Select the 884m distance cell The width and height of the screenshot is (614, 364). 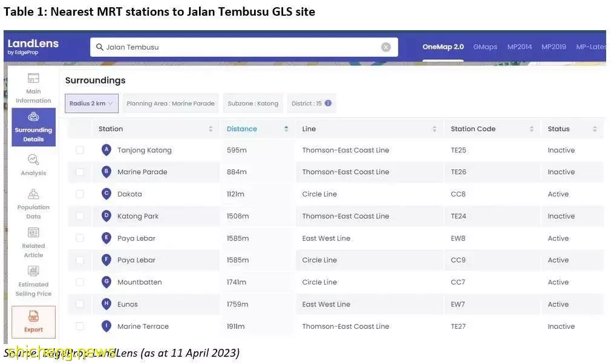point(237,172)
